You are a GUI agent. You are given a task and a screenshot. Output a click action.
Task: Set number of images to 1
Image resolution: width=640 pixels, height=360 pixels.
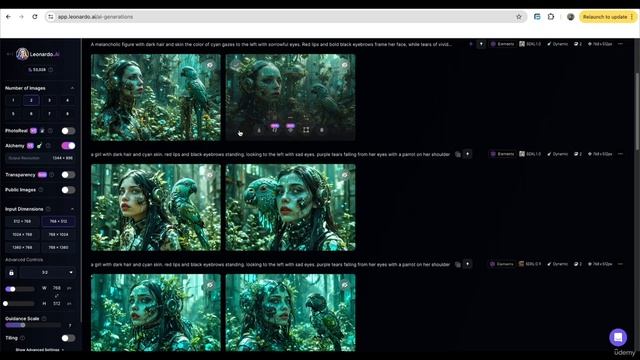coord(13,100)
